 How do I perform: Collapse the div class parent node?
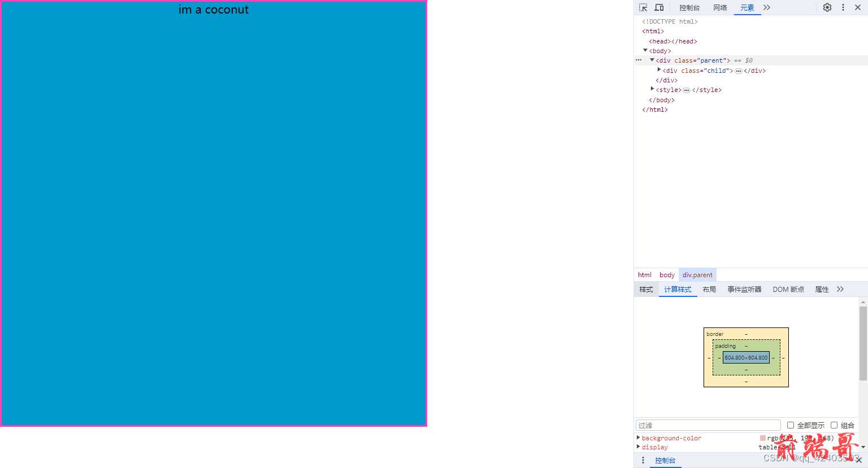coord(652,60)
